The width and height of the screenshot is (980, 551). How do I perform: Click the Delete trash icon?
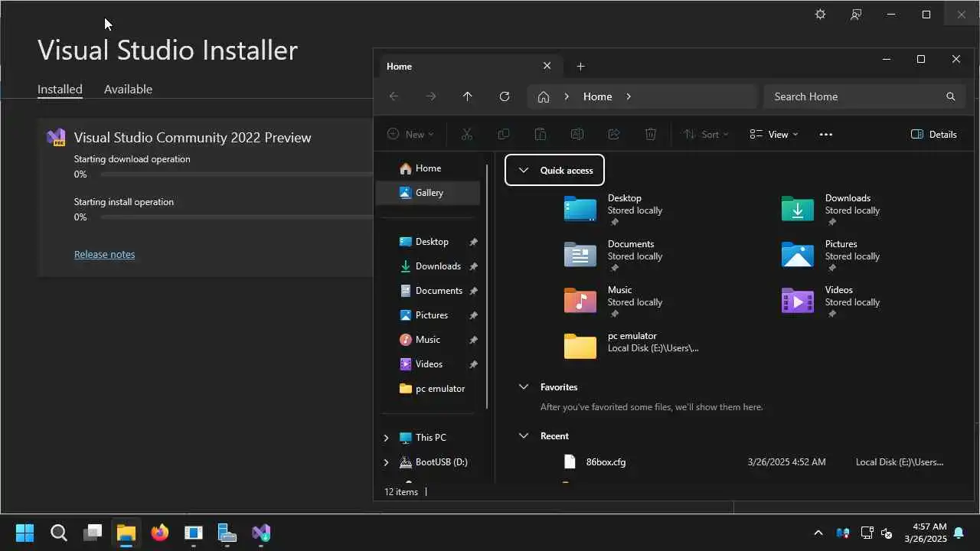(650, 134)
